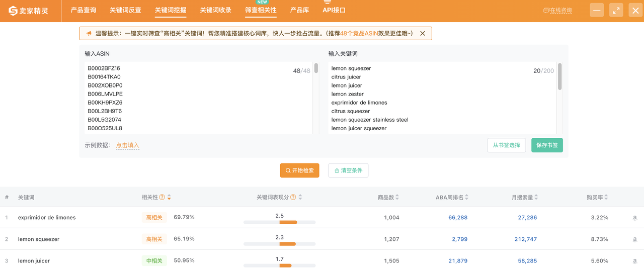Click 保存书签 button
Viewport: 644px width, 271px height.
coord(547,145)
